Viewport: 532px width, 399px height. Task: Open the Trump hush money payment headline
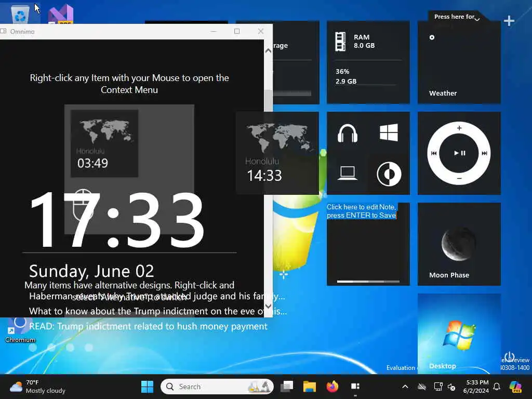point(148,326)
